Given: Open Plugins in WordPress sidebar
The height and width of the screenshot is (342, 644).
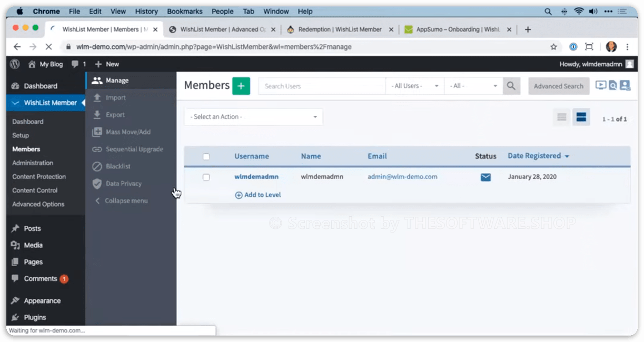Looking at the screenshot, I should tap(35, 317).
